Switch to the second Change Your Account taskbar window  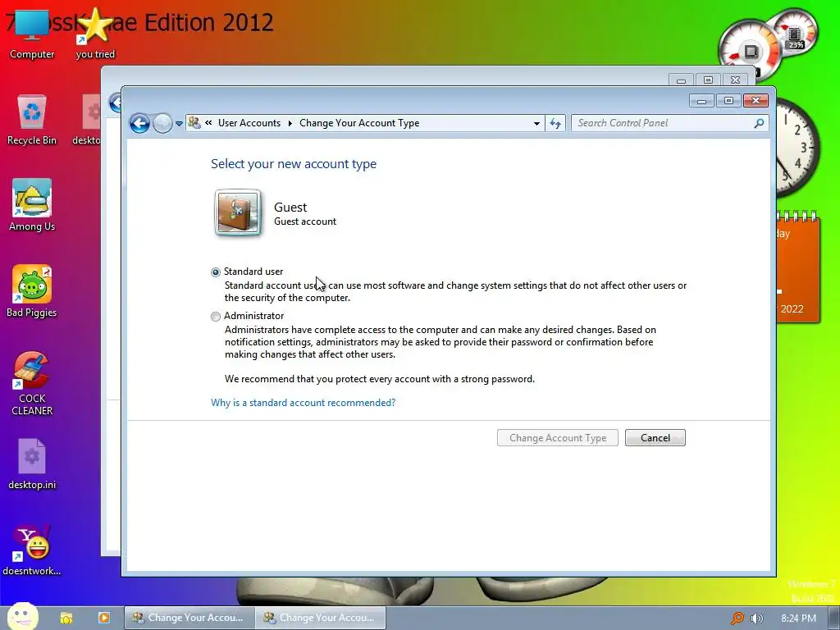tap(321, 618)
